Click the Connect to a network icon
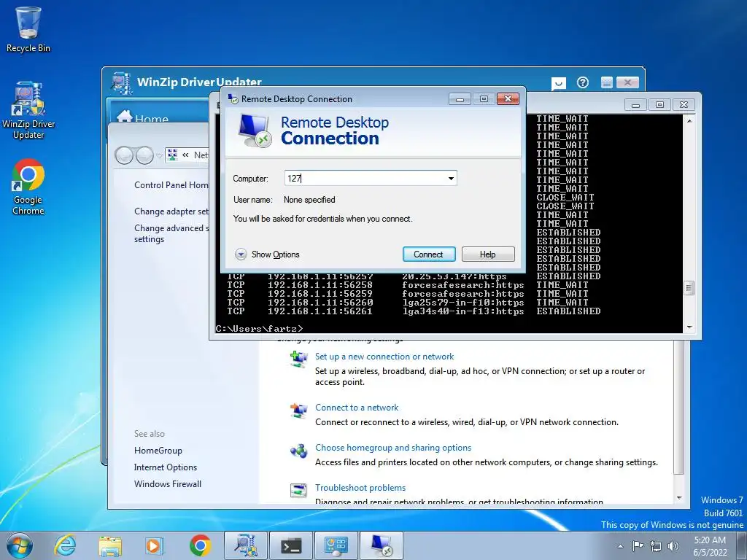The width and height of the screenshot is (747, 560). pos(298,411)
